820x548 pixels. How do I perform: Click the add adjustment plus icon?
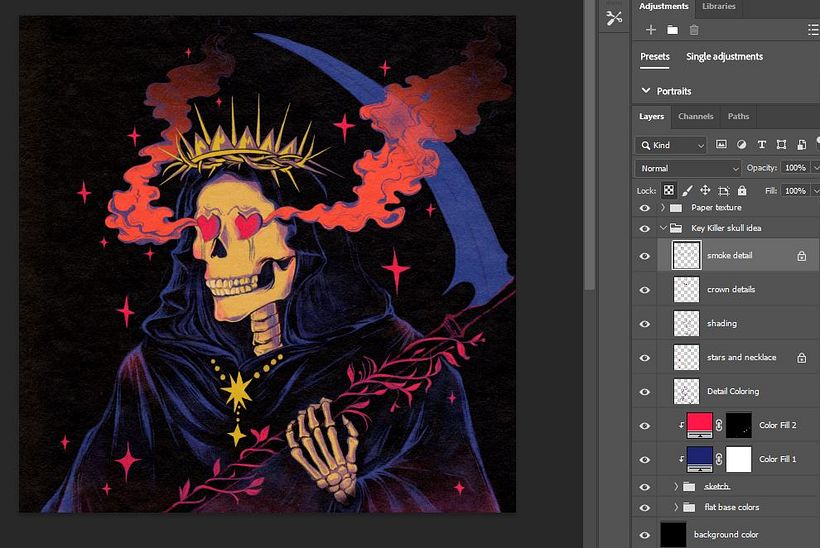651,30
